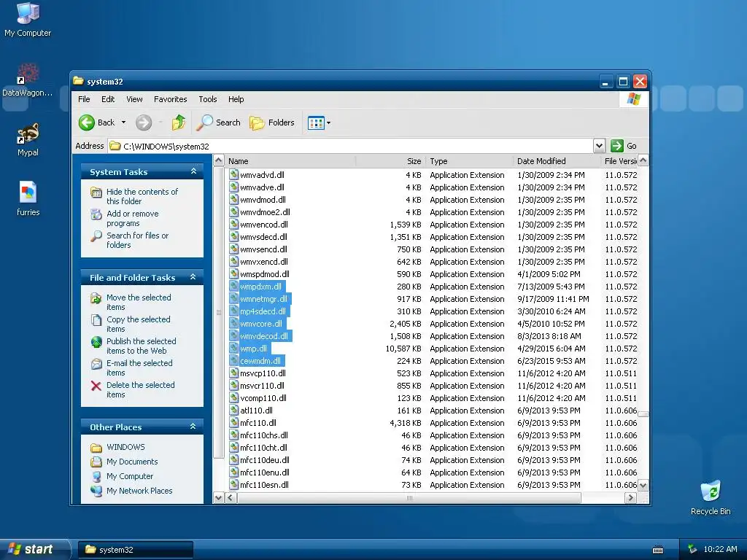The image size is (747, 560).
Task: Click the address bar path field
Action: [x=351, y=146]
